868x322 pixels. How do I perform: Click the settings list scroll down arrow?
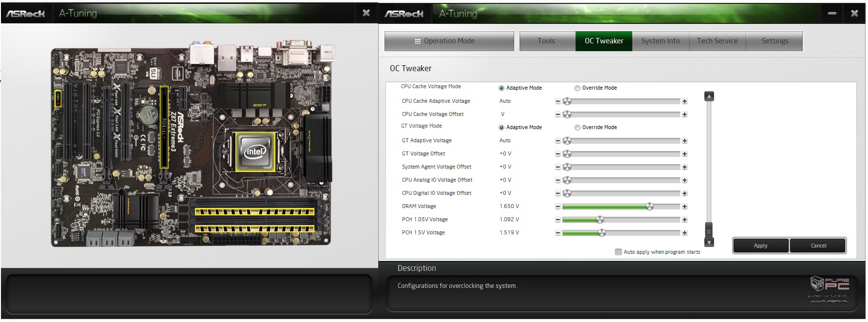click(x=710, y=242)
